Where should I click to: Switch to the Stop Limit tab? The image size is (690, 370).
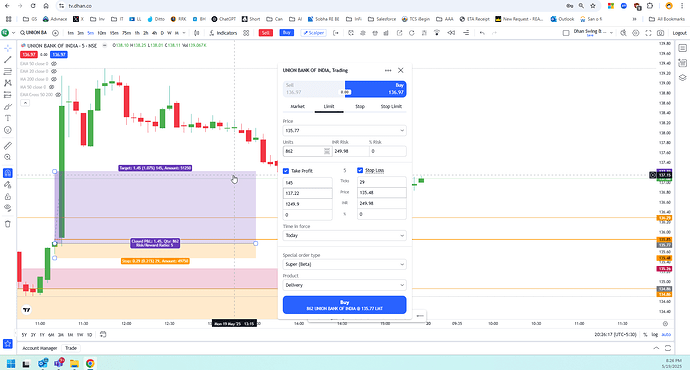[391, 106]
